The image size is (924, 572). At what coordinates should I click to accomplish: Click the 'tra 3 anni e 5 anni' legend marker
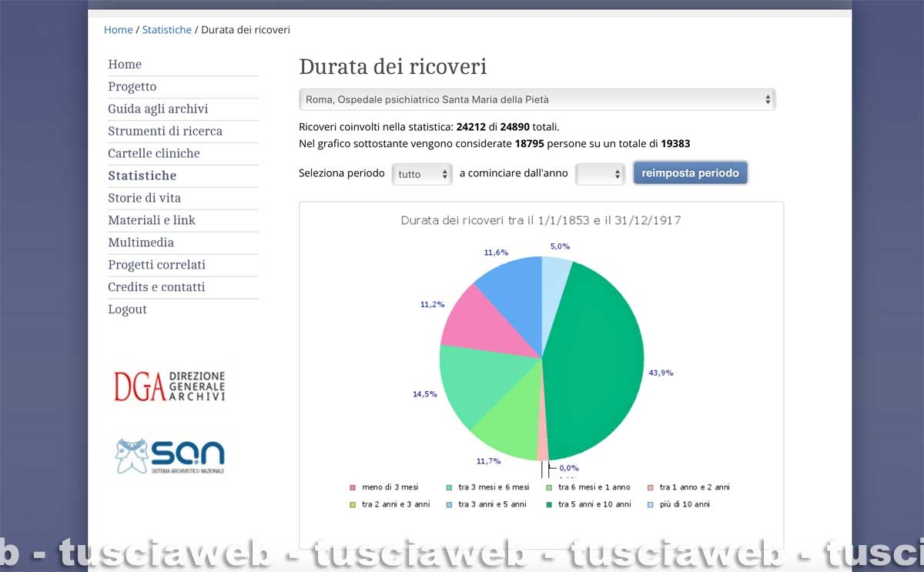tap(448, 504)
